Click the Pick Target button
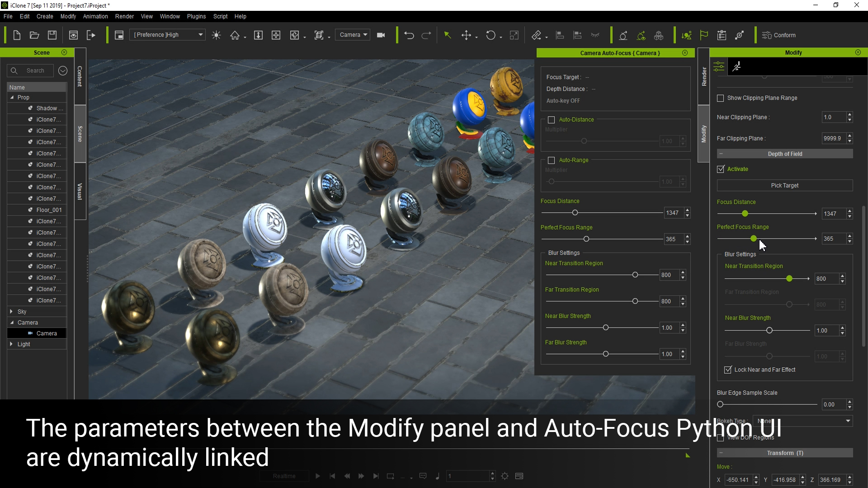Image resolution: width=868 pixels, height=488 pixels. 784,185
